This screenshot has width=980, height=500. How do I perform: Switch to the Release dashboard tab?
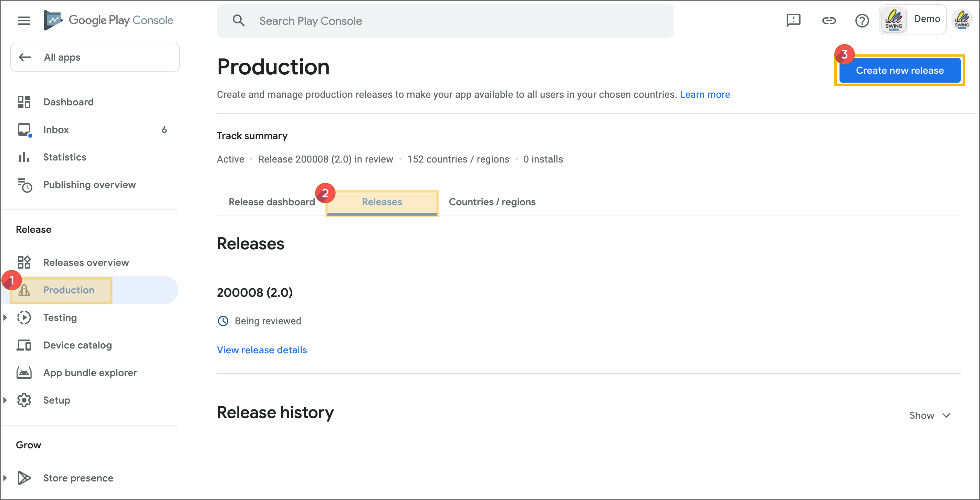[272, 202]
